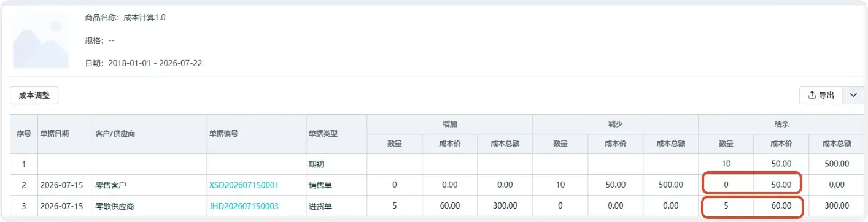Click the 成本调整 button
Image resolution: width=868 pixels, height=222 pixels.
tap(34, 95)
